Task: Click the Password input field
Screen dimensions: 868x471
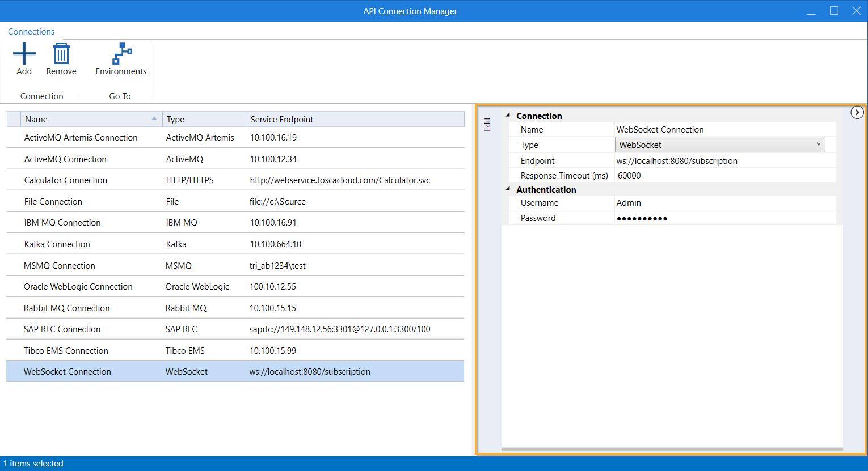Action: click(725, 218)
